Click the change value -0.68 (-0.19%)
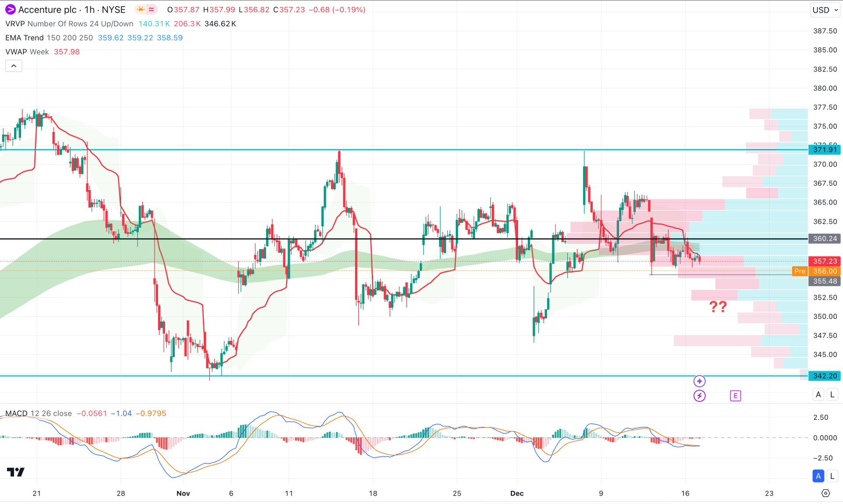Image resolution: width=843 pixels, height=504 pixels. [x=337, y=10]
